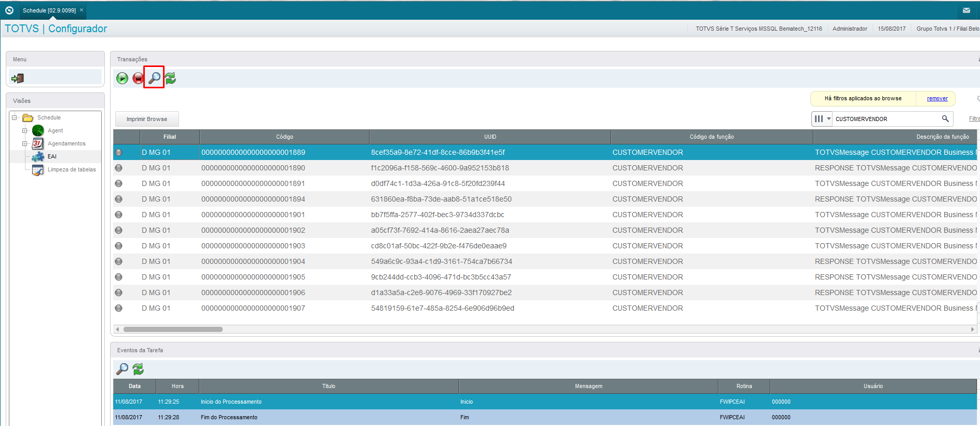Viewport: 980px width, 426px height.
Task: Select UUID 631860ea-f8ba-73de-aab8-51a1ce518e50
Action: coord(441,199)
